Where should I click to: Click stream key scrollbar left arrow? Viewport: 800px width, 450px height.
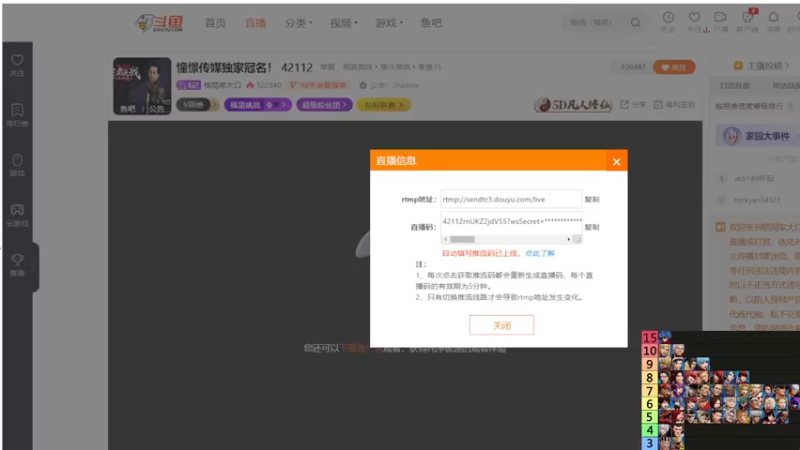pyautogui.click(x=445, y=239)
